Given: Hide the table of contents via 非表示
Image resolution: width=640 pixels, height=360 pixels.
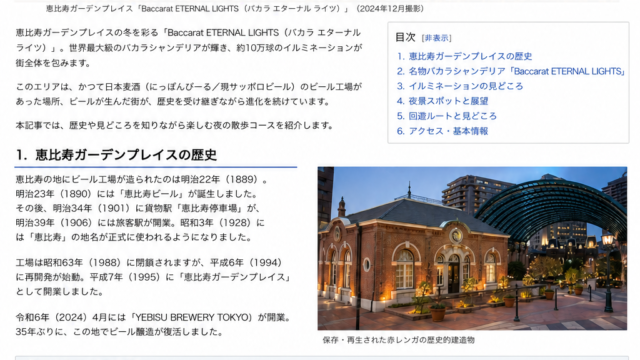Looking at the screenshot, I should point(436,38).
